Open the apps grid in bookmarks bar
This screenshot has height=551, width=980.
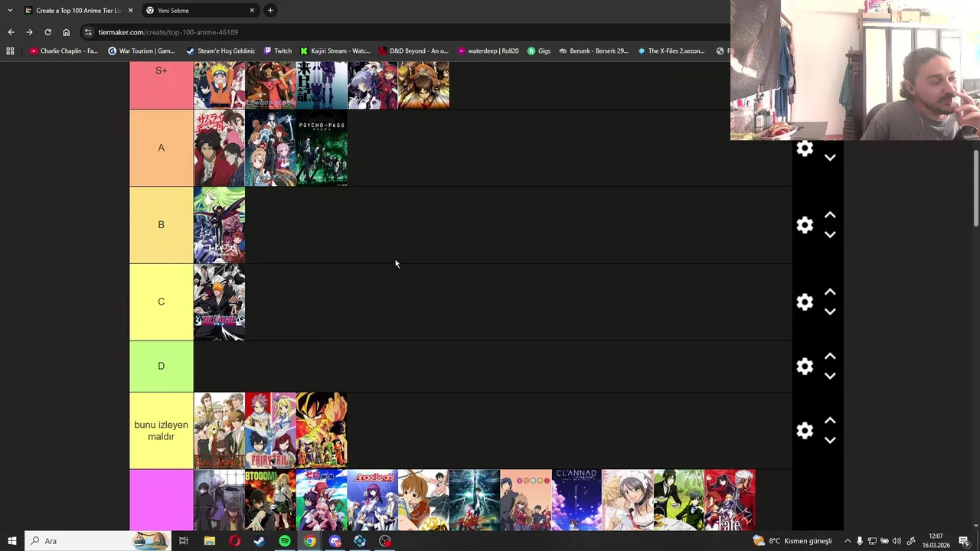pyautogui.click(x=10, y=51)
